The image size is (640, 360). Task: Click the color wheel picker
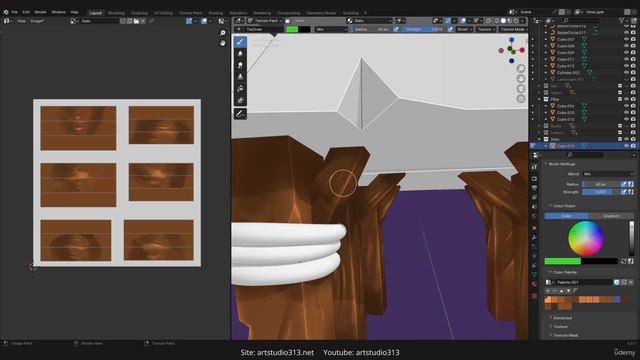pos(586,239)
